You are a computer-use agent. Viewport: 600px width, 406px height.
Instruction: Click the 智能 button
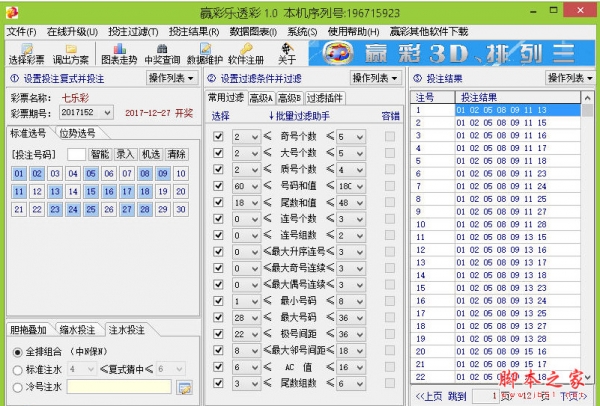point(99,154)
